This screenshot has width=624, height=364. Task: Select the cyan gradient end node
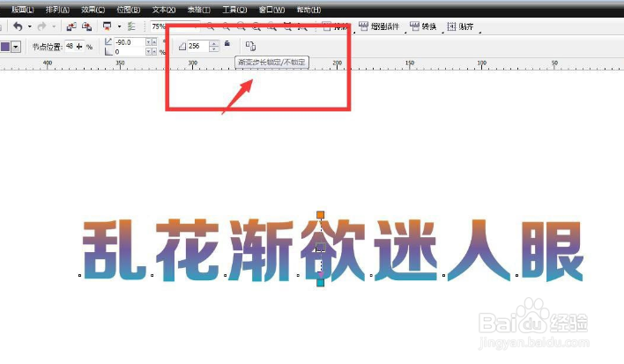tap(320, 283)
